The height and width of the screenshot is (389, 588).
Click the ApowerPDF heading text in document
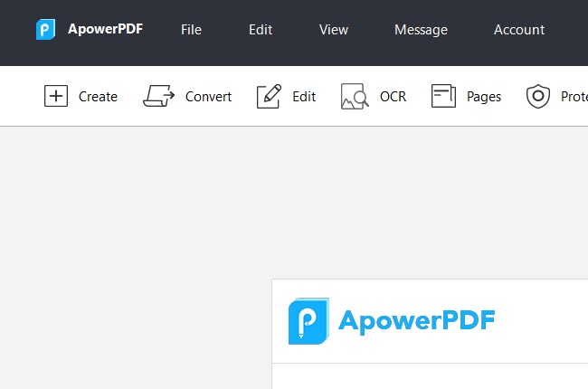tap(417, 321)
